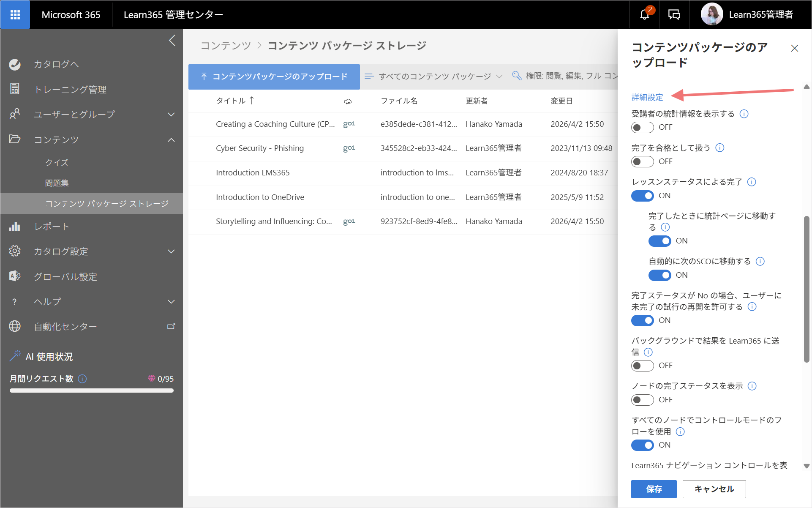Click go1 icon on Creating a Coaching Culture row
812x508 pixels.
[349, 124]
